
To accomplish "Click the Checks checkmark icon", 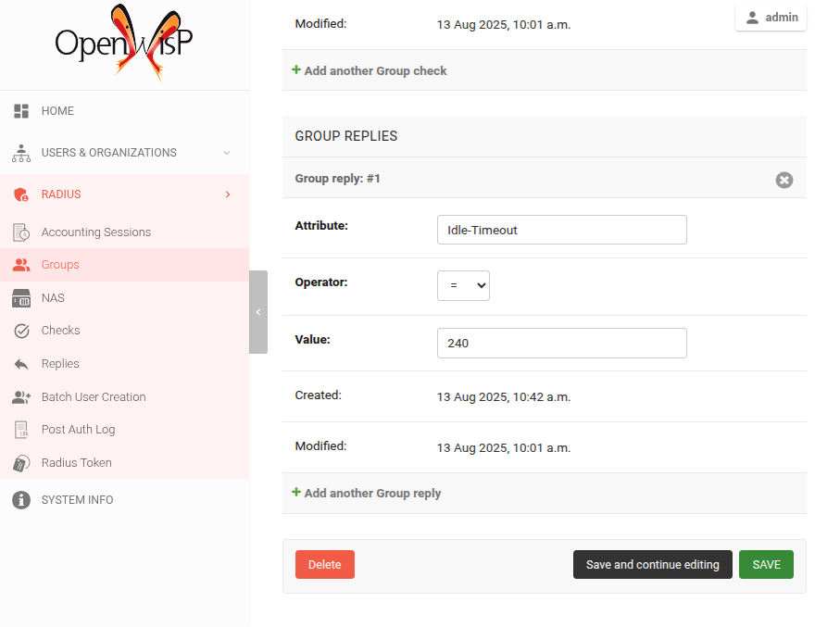I will (21, 331).
